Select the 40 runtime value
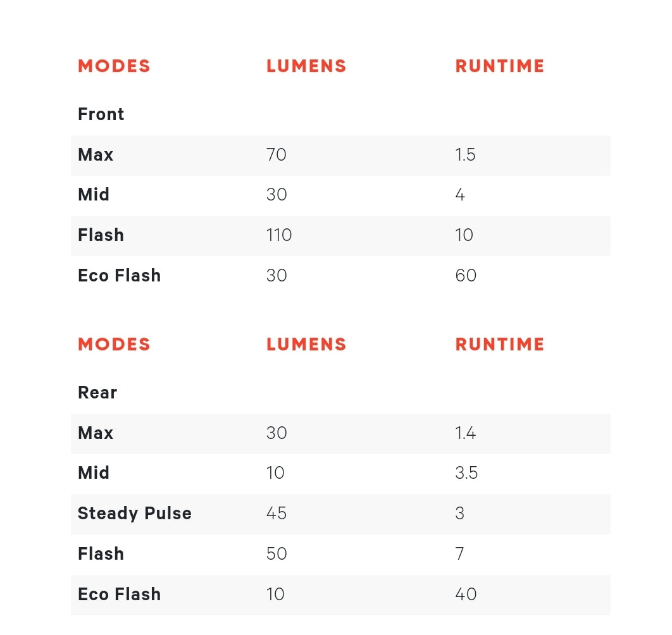 [466, 595]
